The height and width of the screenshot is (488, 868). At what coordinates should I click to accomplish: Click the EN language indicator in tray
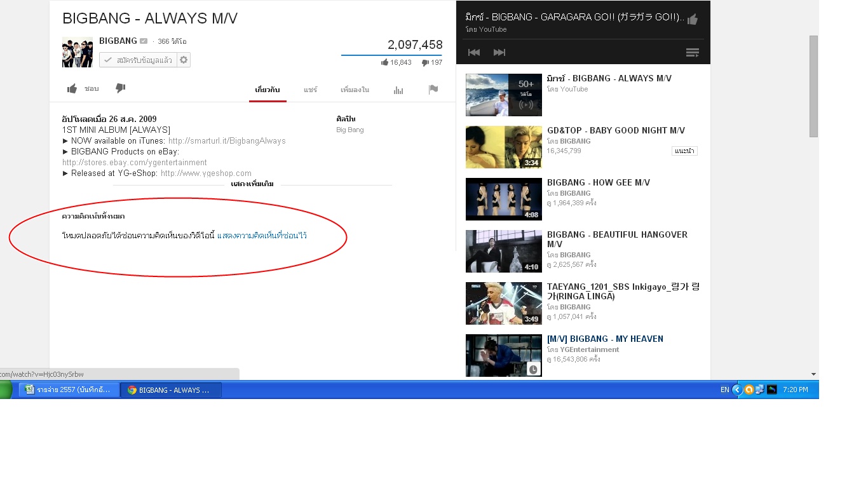click(x=724, y=390)
